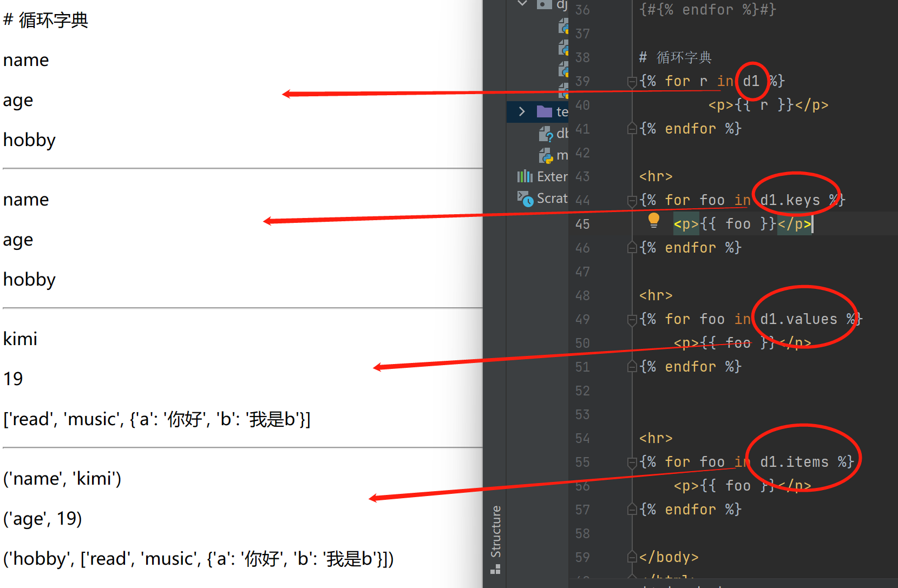Select the 'Scrat' Scratches tree row label
The image size is (898, 588).
point(553,199)
